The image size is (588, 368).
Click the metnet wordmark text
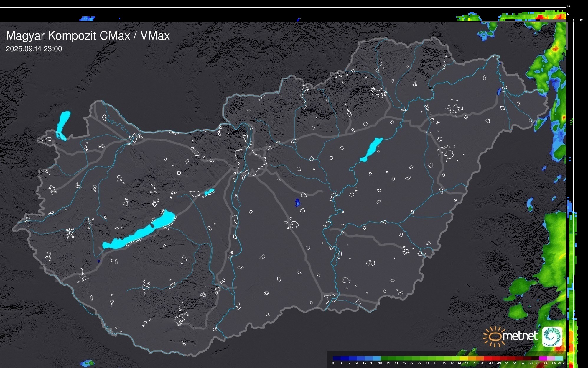[520, 336]
